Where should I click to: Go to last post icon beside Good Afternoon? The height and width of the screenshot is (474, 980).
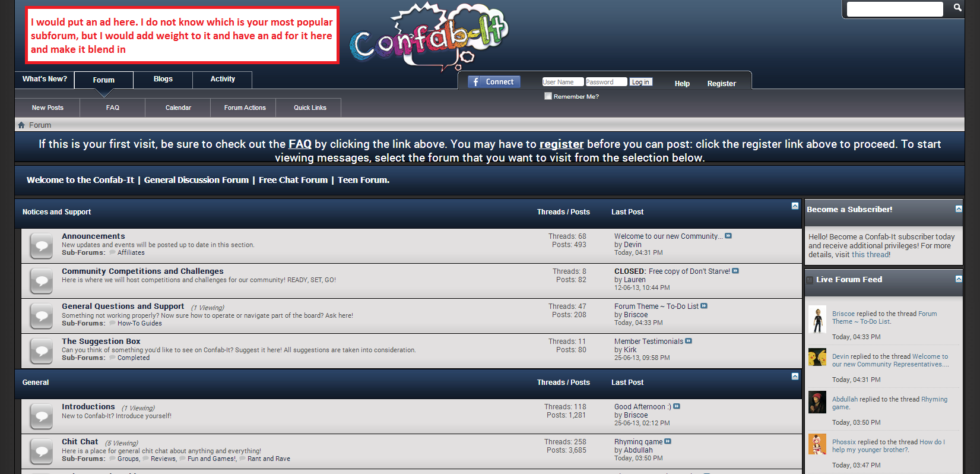click(677, 406)
